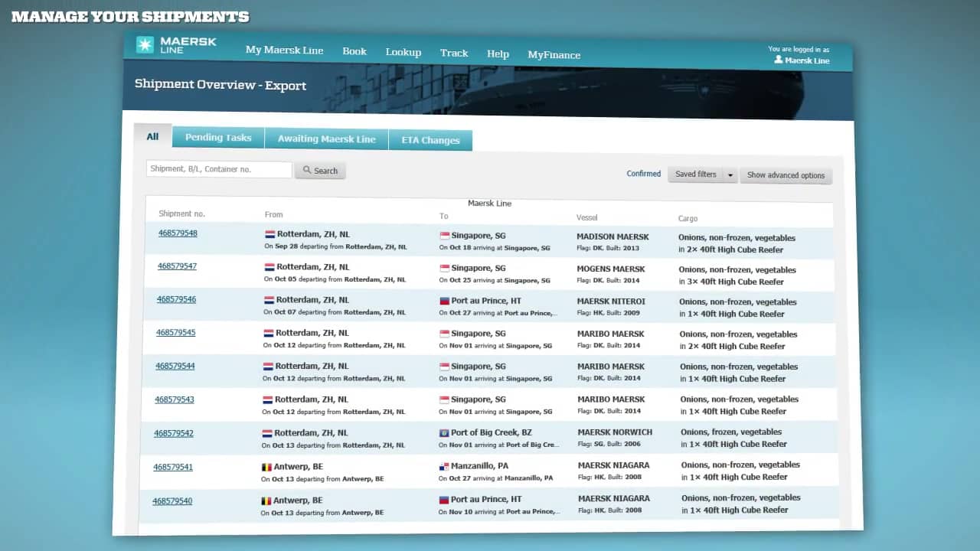Click the Belgium flag in shipment 468579540 row
980x551 pixels.
point(266,500)
